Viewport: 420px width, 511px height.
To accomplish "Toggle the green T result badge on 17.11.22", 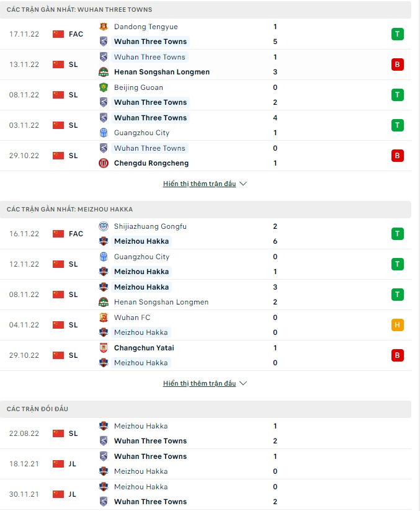I will [x=398, y=34].
